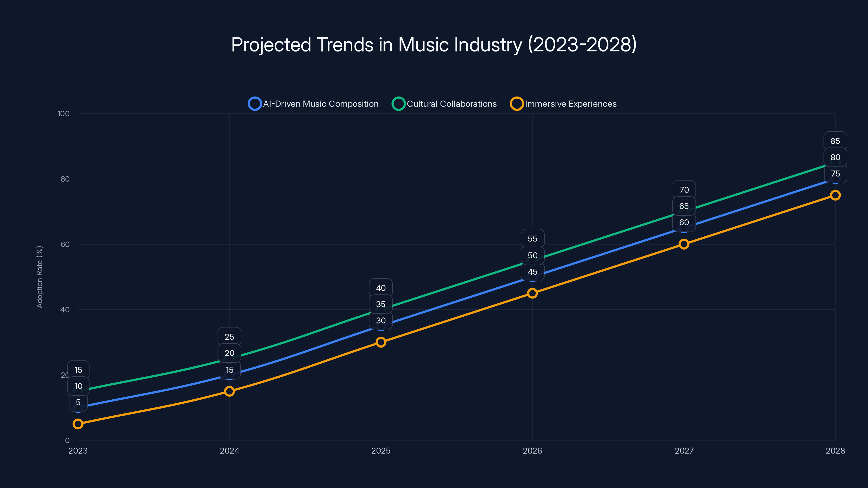Click the blue AI-Driven Music Composition legend circle
Viewport: 868px width, 488px height.
[x=255, y=104]
